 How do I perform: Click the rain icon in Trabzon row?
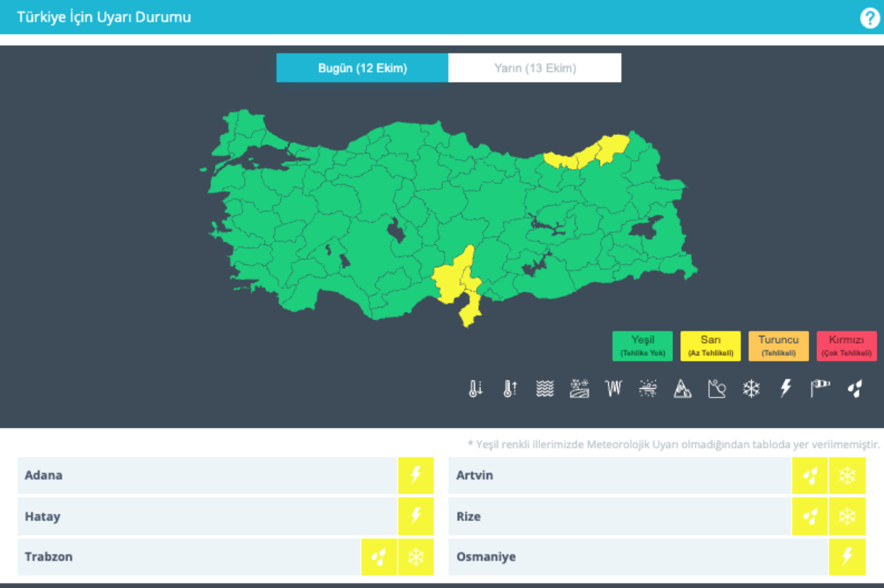coord(379,557)
